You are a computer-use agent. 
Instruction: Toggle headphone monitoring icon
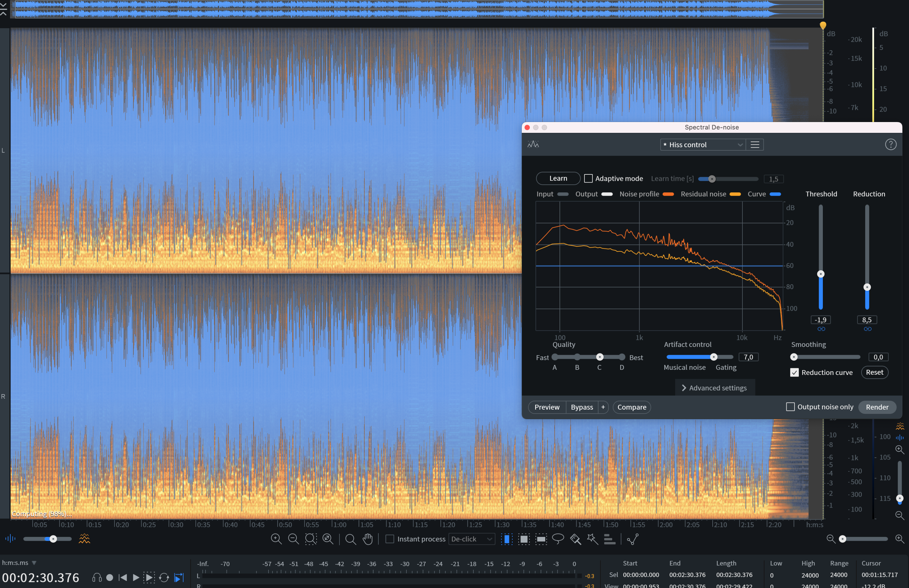(97, 577)
